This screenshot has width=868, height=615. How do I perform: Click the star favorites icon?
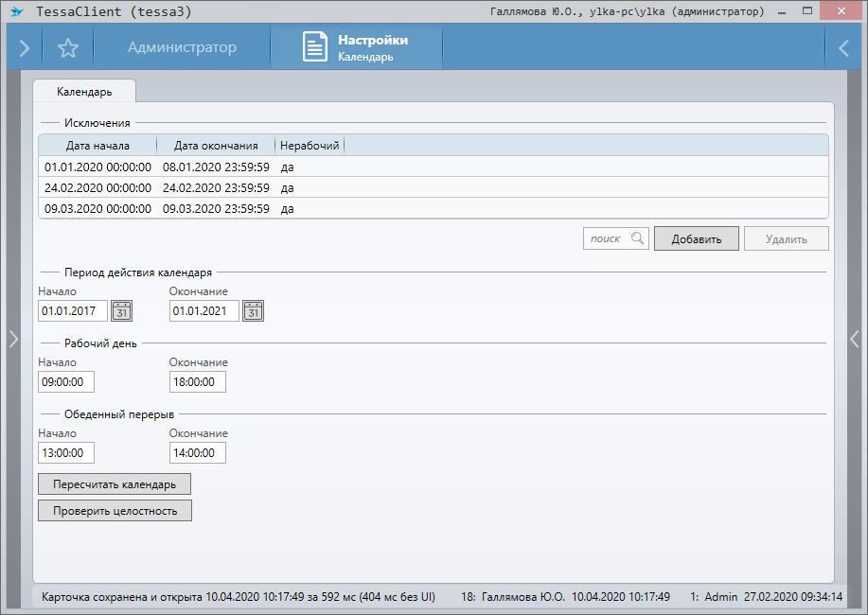coord(67,48)
